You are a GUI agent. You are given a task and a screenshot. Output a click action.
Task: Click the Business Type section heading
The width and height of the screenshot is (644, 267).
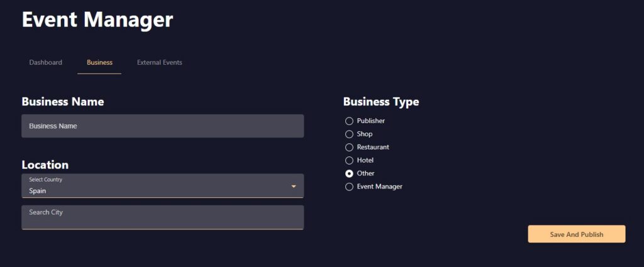pos(381,102)
